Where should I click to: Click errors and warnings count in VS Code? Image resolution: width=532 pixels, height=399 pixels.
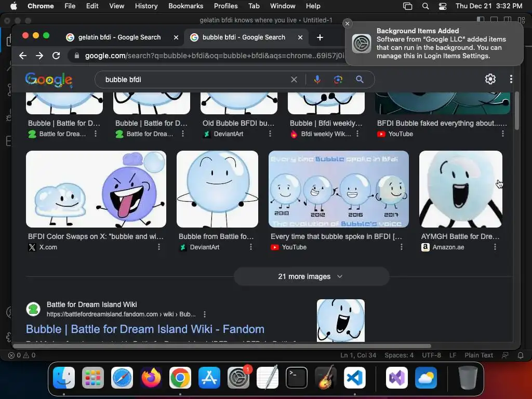click(x=22, y=355)
